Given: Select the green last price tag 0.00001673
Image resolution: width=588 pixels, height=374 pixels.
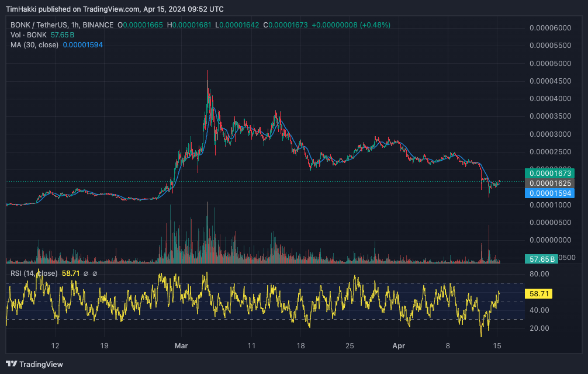Looking at the screenshot, I should (550, 174).
